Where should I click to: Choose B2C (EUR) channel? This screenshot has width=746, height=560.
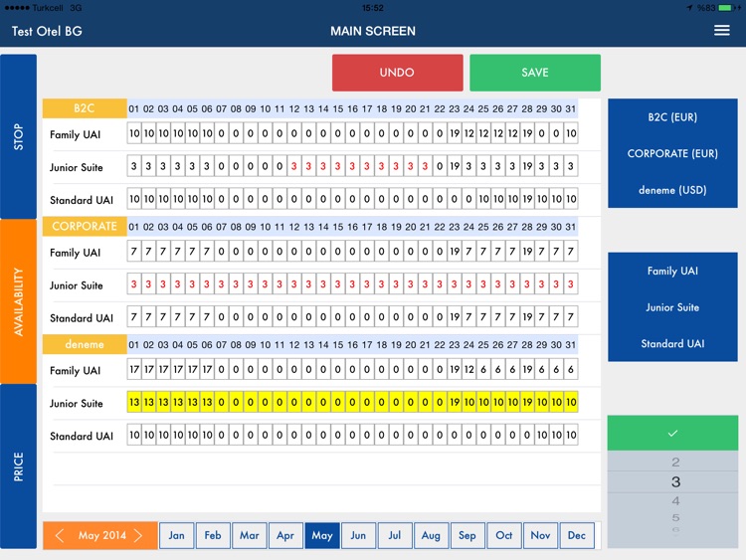coord(672,117)
